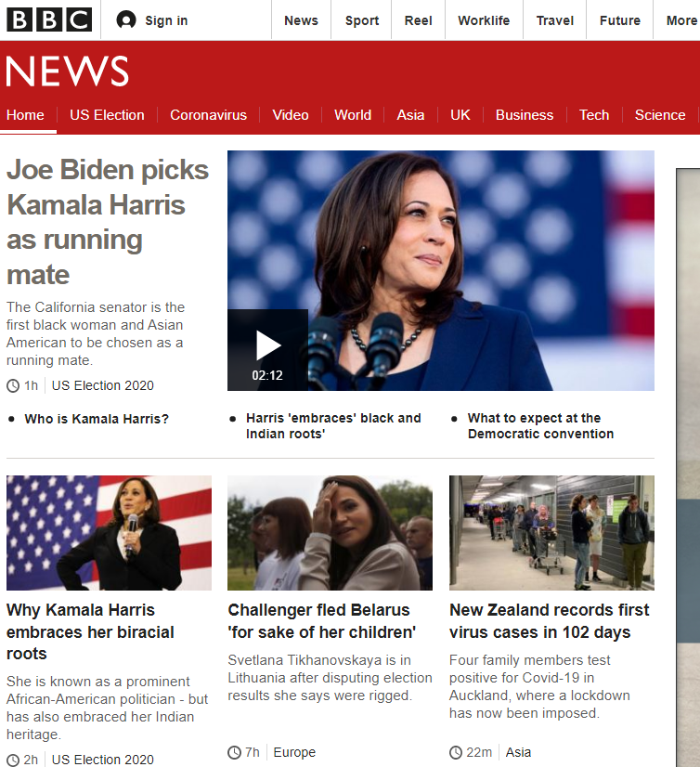Click She is known as prominent summary

[107, 708]
